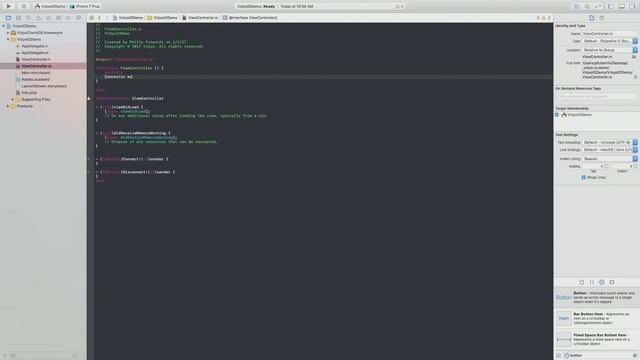Click warning icon in activity bar

tap(398, 7)
